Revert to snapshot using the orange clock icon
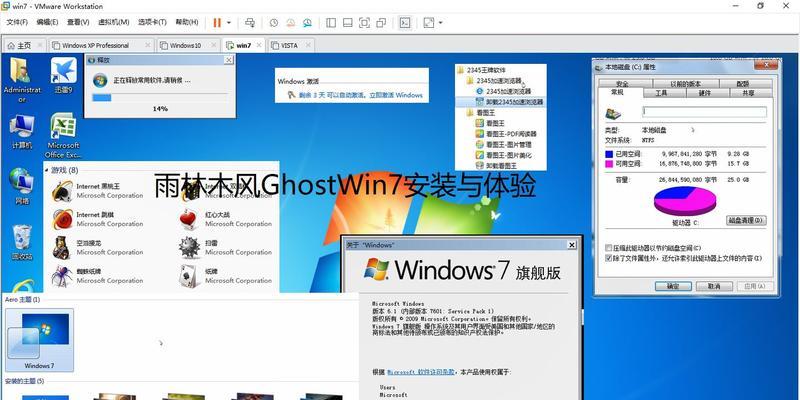 pos(290,22)
